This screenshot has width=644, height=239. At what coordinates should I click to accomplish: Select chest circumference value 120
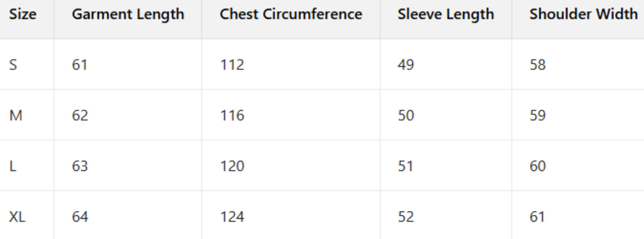pos(232,166)
